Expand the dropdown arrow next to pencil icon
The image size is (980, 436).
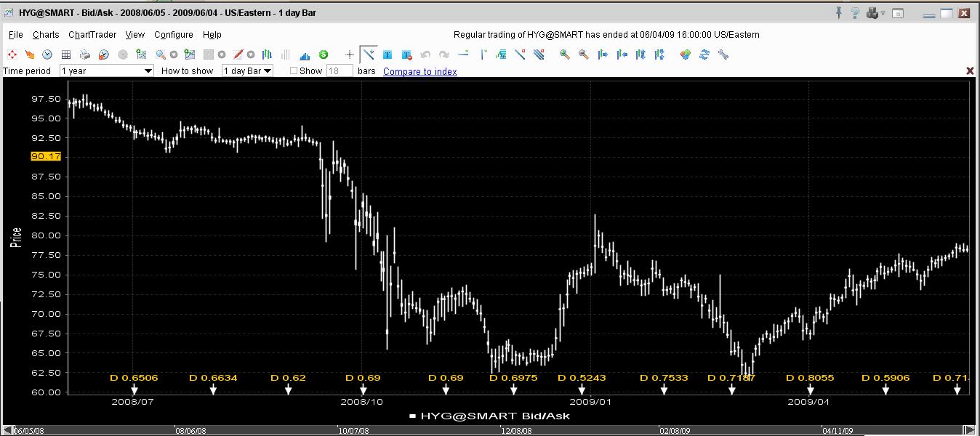point(251,54)
